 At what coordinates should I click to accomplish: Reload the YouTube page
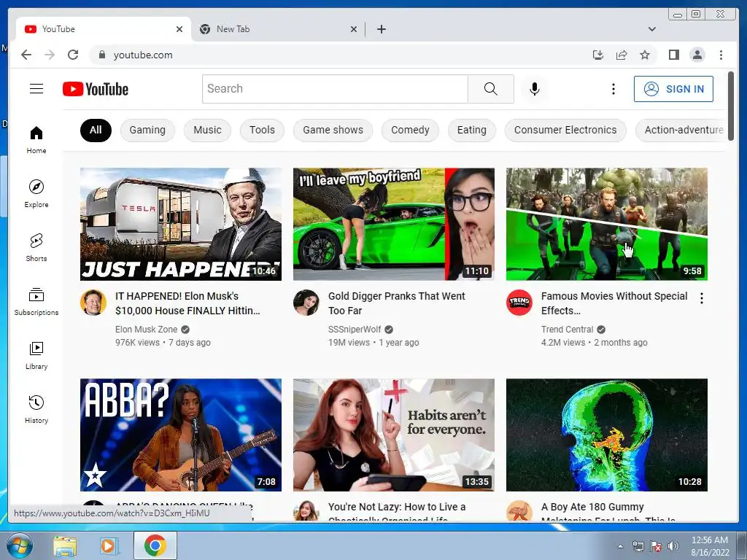(73, 55)
